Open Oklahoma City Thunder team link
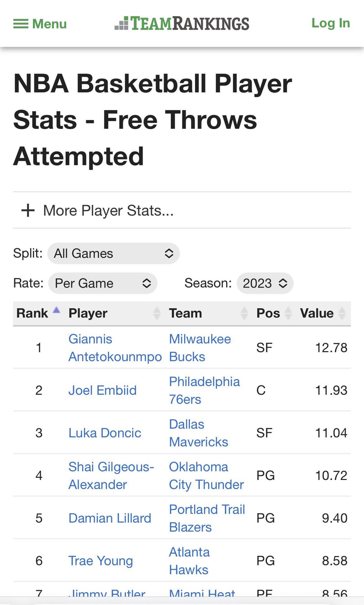 pyautogui.click(x=206, y=476)
